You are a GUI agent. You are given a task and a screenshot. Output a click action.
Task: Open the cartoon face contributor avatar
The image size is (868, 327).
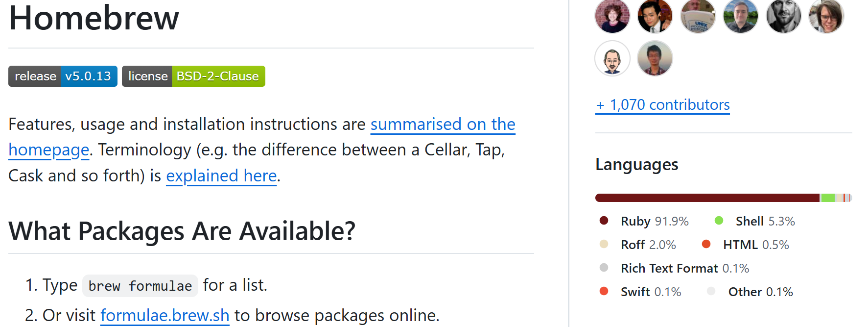(612, 58)
